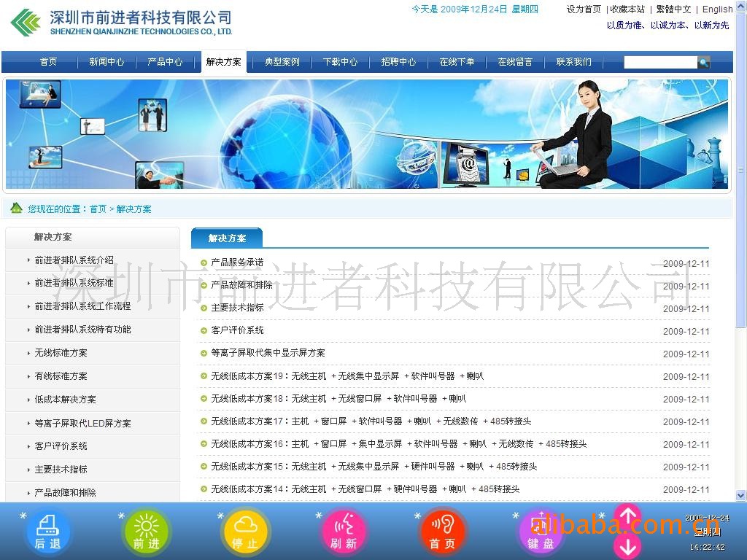Open 在线留言 in the navigation bar
The height and width of the screenshot is (560, 747).
(x=515, y=62)
